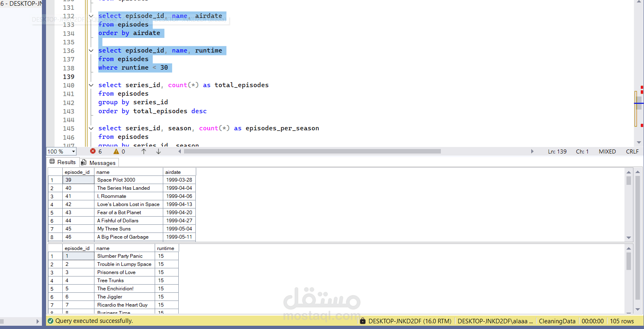Select the 'Love's Labors Lost in Space' cell

tap(129, 204)
